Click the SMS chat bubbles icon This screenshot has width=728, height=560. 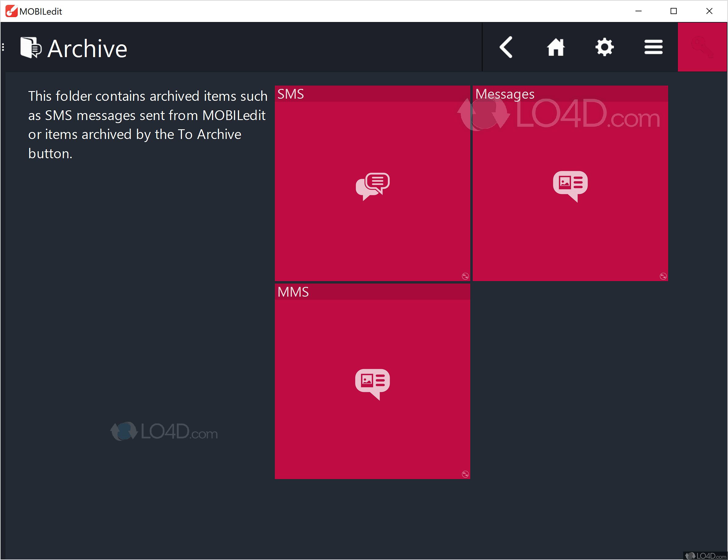pos(372,186)
